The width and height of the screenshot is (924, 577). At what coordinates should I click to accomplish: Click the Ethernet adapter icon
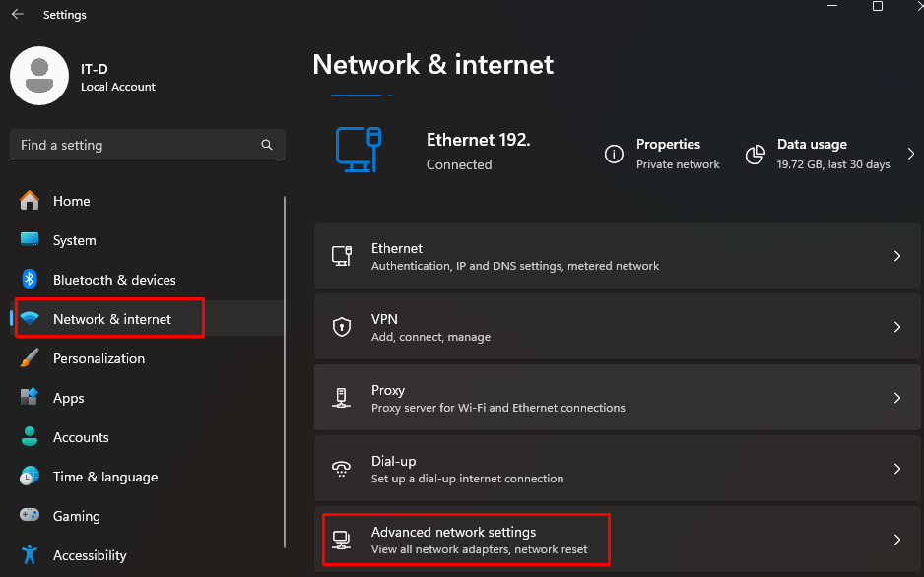click(342, 255)
